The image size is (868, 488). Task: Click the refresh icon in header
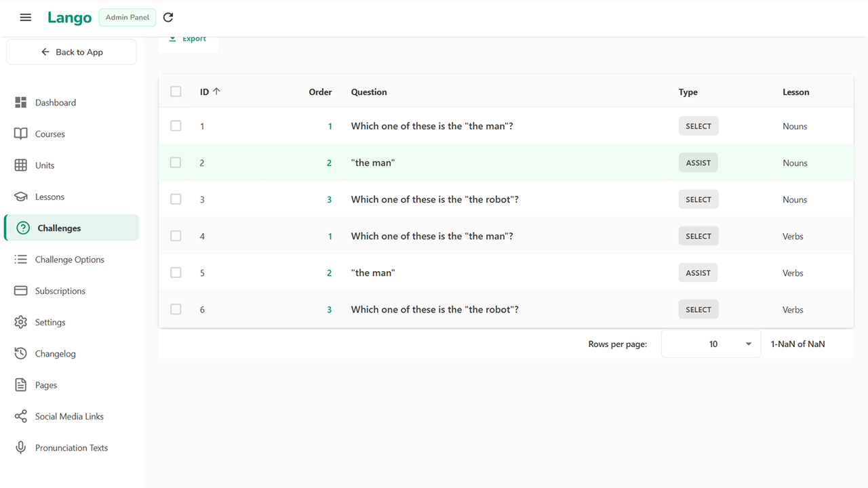(168, 18)
